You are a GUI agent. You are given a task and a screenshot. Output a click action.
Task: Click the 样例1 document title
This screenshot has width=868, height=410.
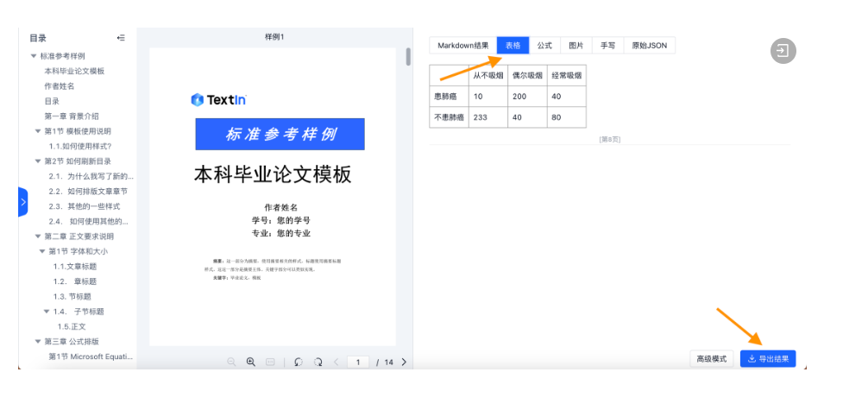click(274, 36)
